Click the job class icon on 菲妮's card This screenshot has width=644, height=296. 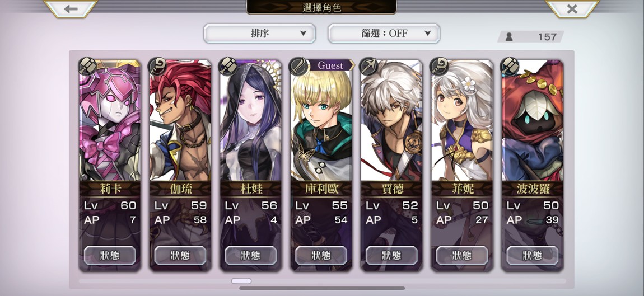(440, 65)
